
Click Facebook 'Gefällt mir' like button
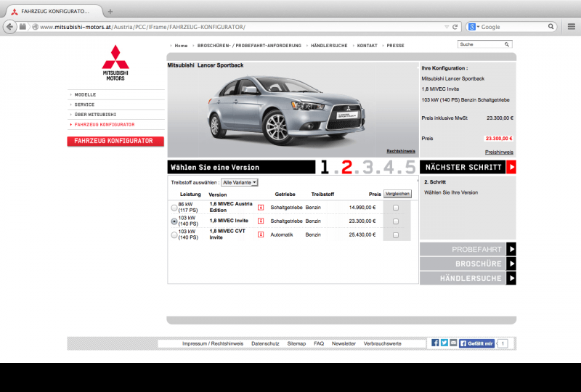point(477,343)
